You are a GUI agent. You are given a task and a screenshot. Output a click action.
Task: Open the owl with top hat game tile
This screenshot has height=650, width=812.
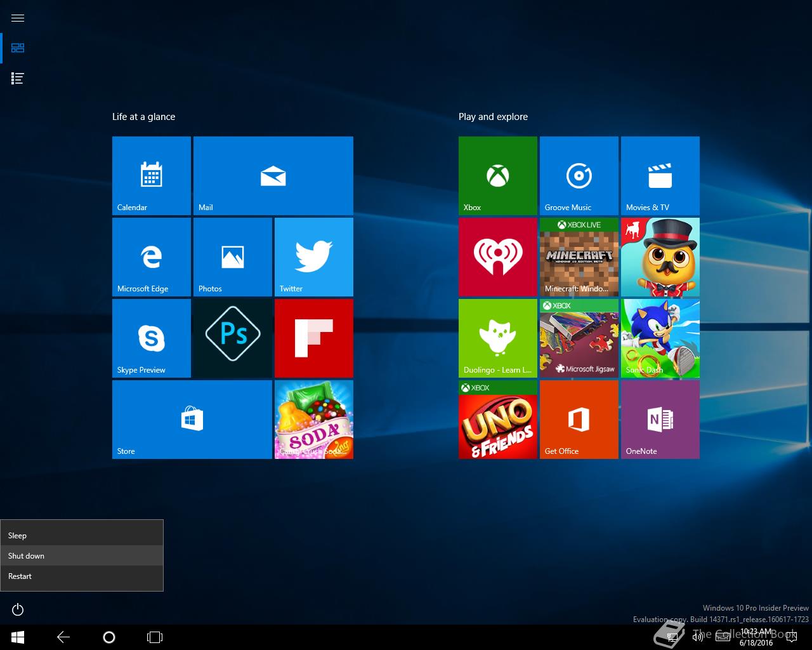[660, 257]
